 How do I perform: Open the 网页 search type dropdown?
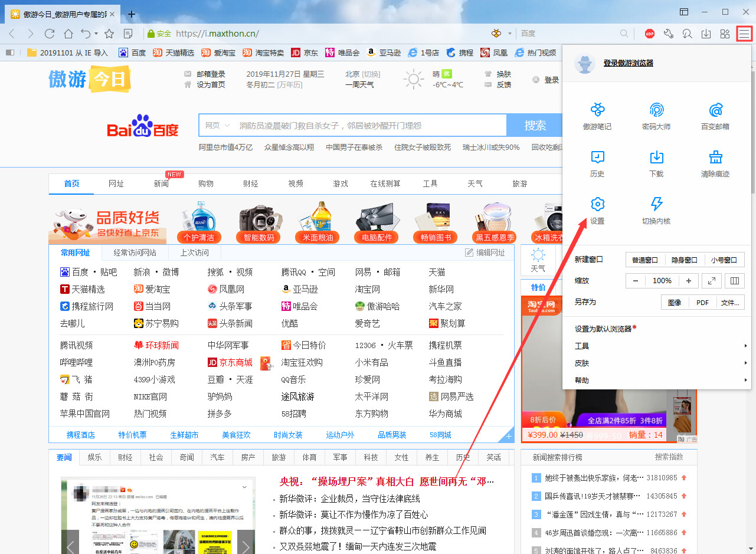tap(217, 125)
